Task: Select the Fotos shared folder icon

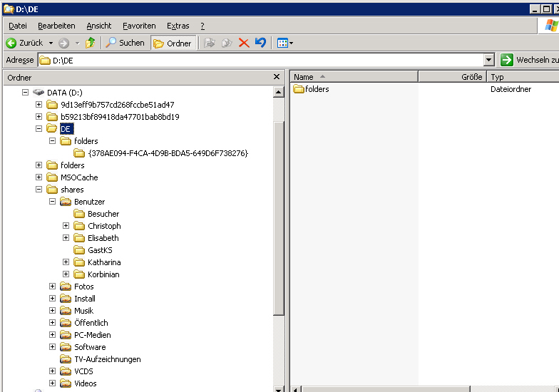Action: coord(66,287)
